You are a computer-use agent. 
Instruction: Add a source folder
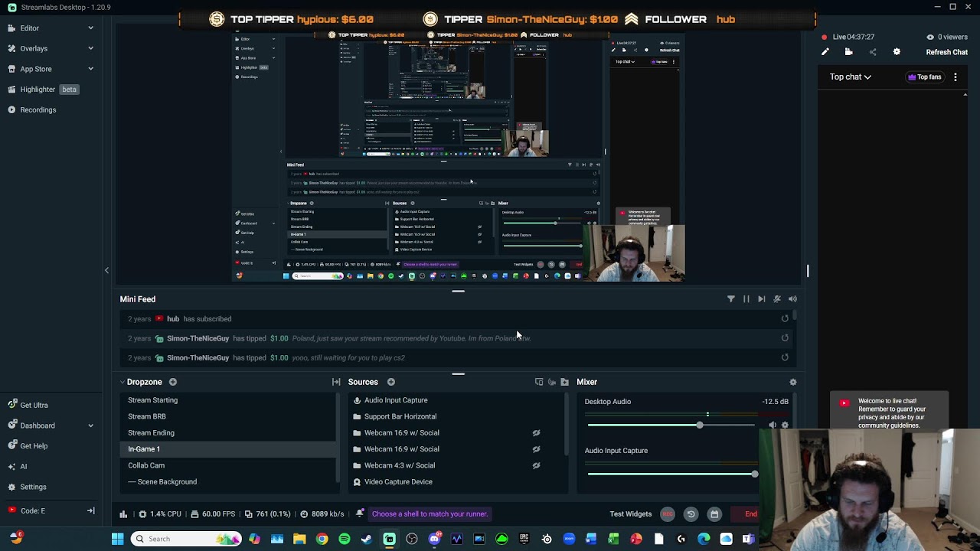coord(565,382)
